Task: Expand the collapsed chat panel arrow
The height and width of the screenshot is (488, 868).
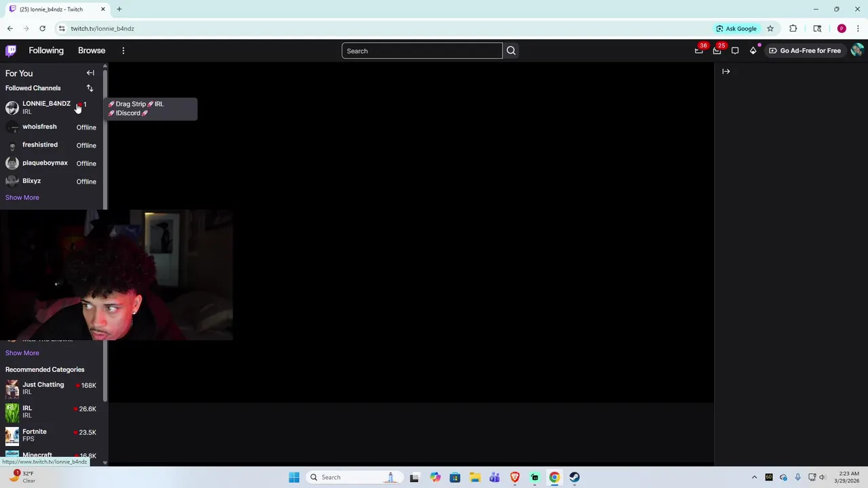Action: [726, 71]
